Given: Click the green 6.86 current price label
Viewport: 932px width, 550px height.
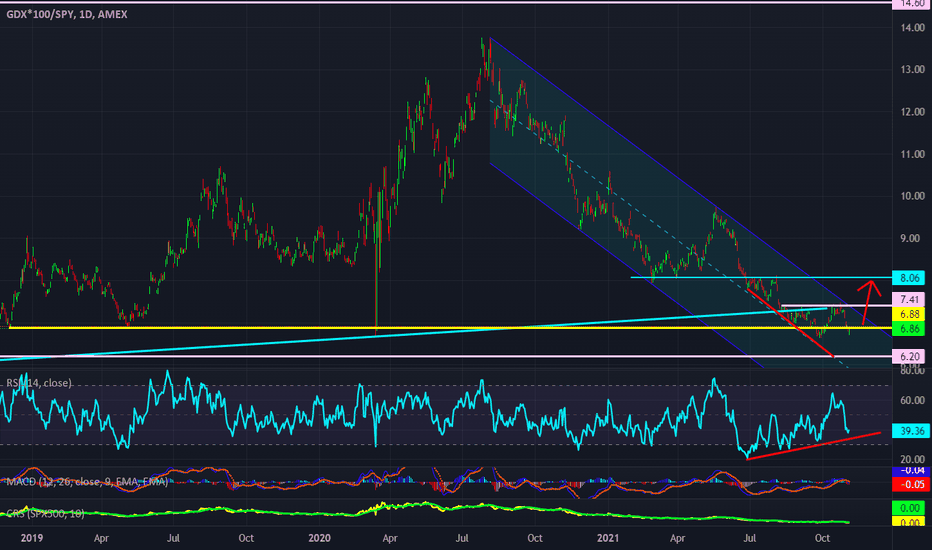Looking at the screenshot, I should click(x=909, y=328).
